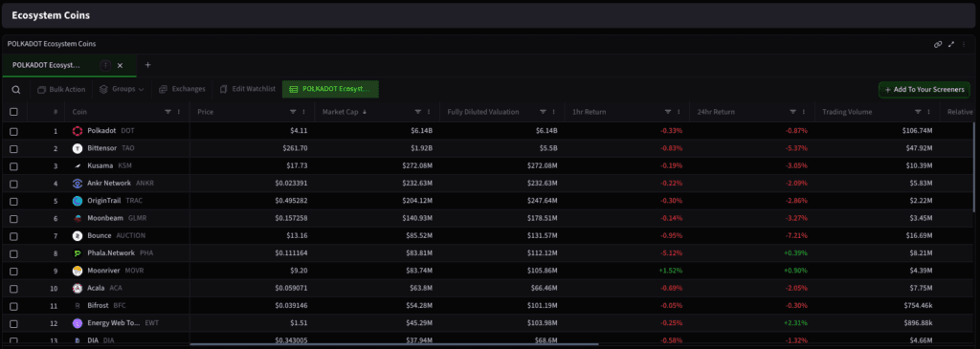The width and height of the screenshot is (980, 349).
Task: Select the green POLKADOT Ecosystem watchlist tab
Action: pos(330,89)
